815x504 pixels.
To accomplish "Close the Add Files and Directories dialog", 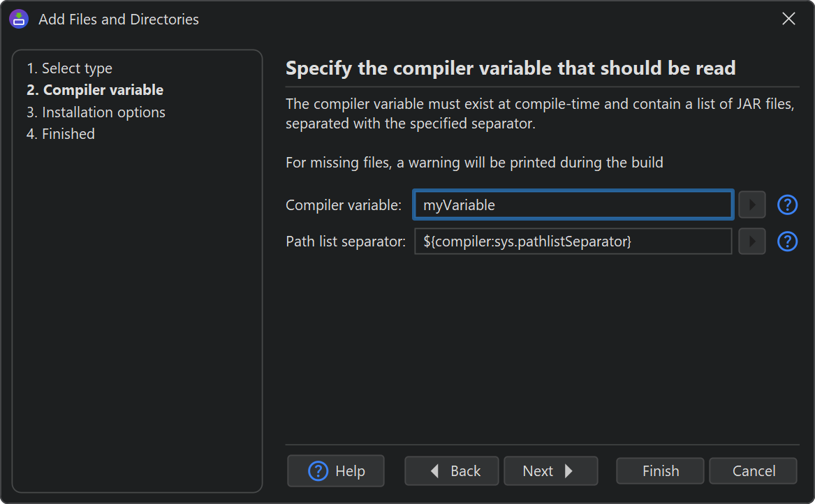I will point(788,19).
